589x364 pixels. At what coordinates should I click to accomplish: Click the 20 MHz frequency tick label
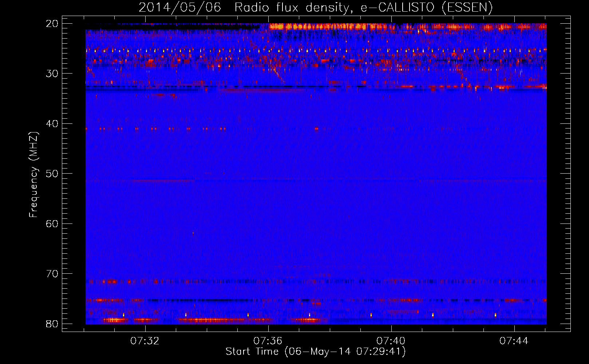click(52, 24)
